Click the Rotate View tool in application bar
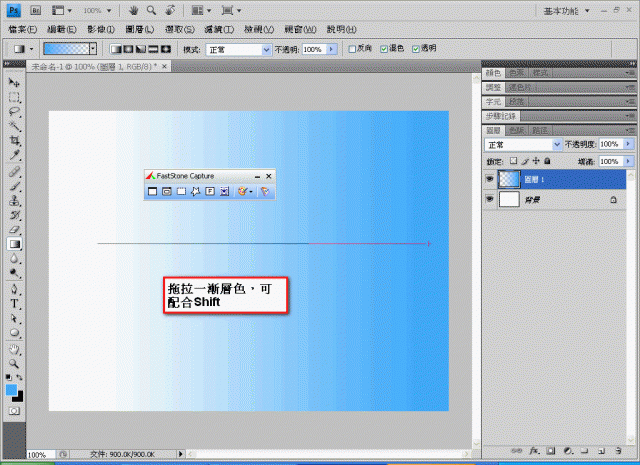 [170, 11]
